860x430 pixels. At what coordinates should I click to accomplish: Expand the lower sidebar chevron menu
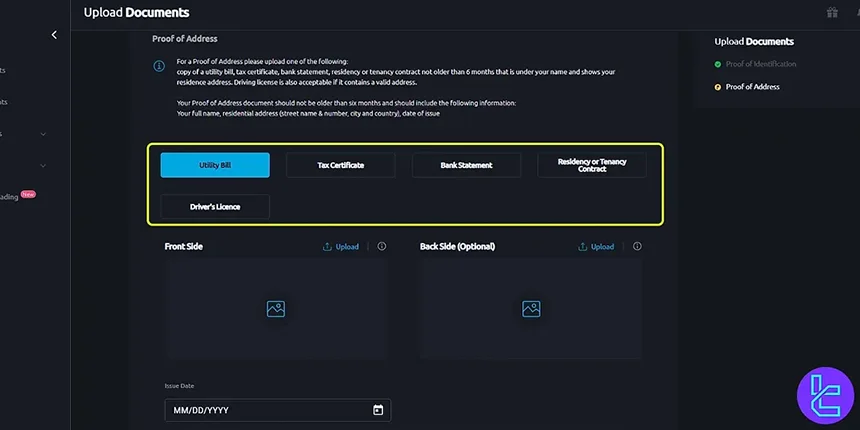pos(43,166)
